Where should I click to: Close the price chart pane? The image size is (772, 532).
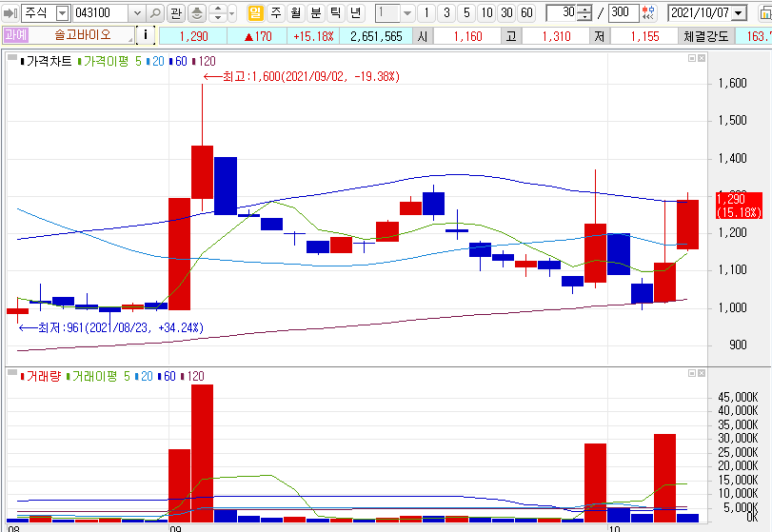click(702, 58)
